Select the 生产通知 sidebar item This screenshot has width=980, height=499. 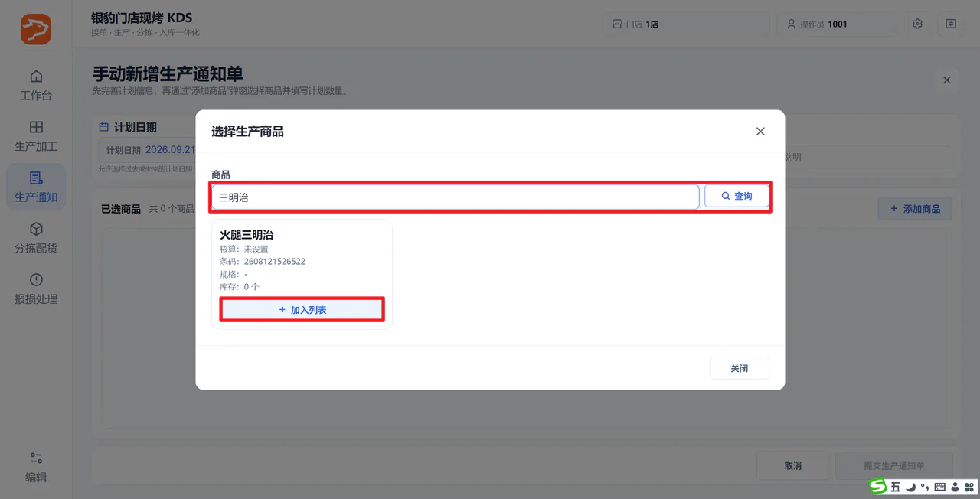tap(36, 187)
